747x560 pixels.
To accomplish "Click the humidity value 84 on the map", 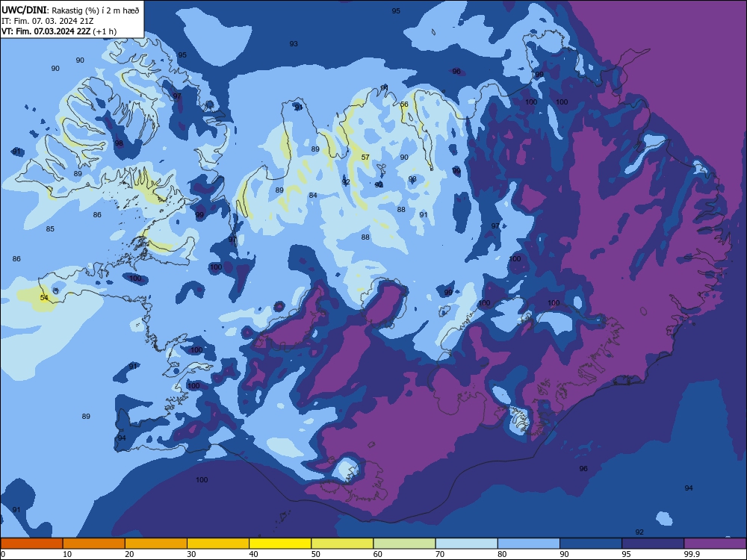I will 313,195.
